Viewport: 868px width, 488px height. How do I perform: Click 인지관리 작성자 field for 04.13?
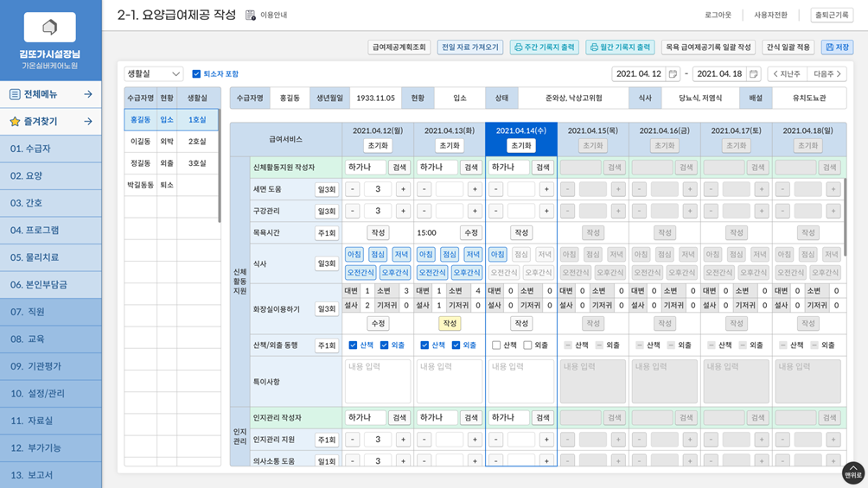[438, 418]
